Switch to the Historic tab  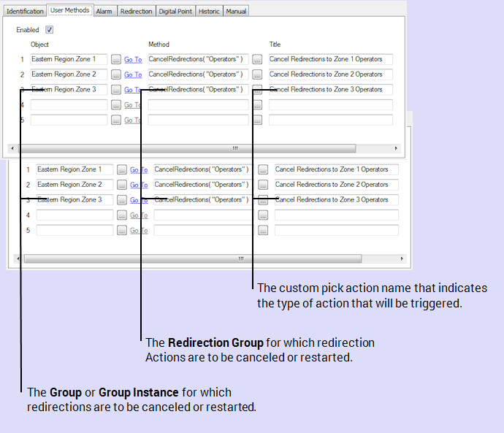coord(209,11)
